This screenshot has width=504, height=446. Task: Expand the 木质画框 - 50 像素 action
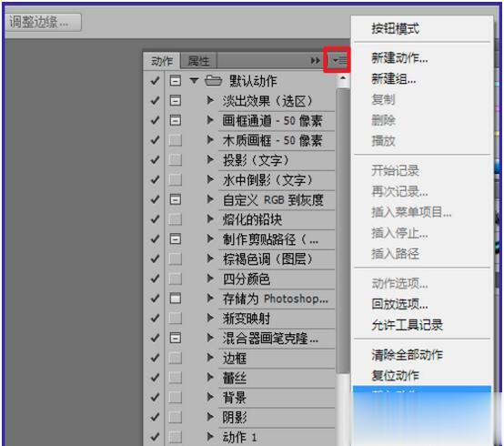210,140
